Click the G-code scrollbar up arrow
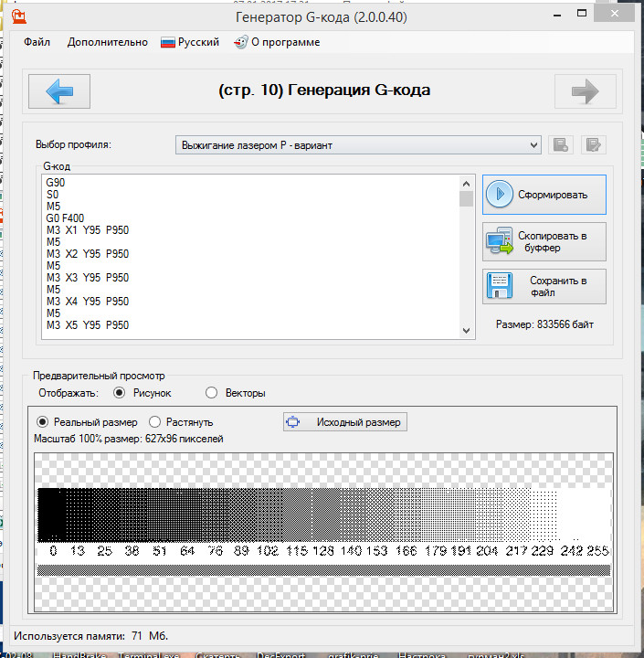The image size is (644, 658). tap(466, 184)
